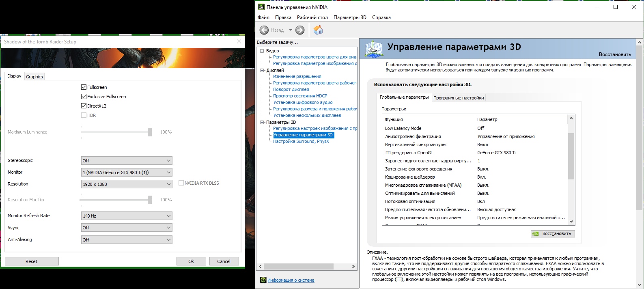The image size is (644, 289).
Task: Select the Потоковая оптимизация row
Action: (x=475, y=201)
